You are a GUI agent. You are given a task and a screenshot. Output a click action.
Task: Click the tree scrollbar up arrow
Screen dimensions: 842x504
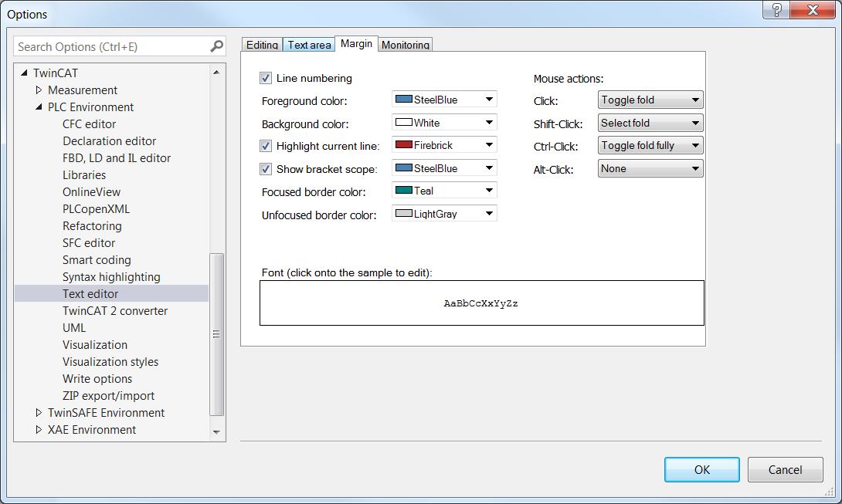tap(216, 72)
